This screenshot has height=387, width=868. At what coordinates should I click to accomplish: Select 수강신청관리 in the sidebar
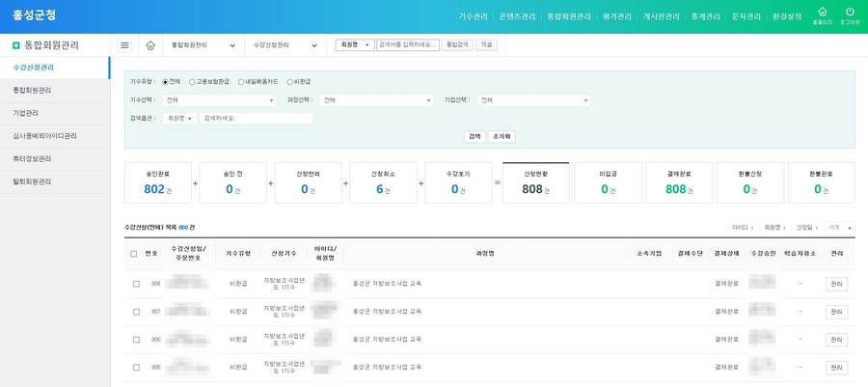[55, 68]
